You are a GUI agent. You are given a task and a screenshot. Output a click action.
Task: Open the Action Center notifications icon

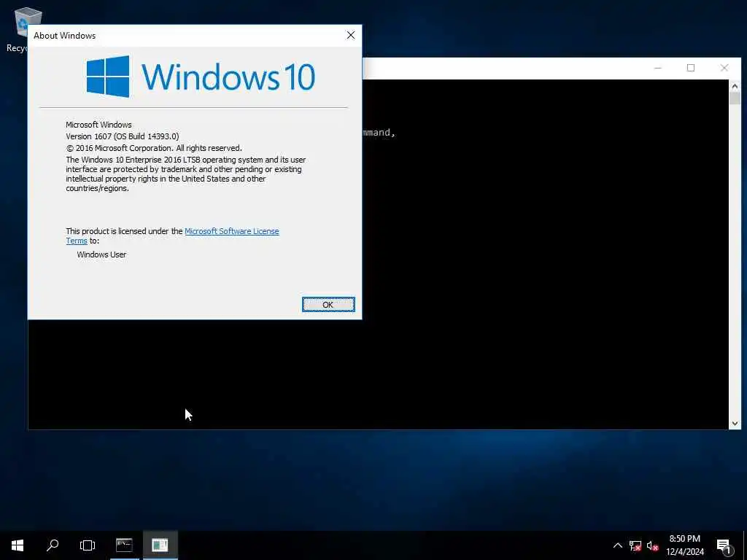coord(724,545)
